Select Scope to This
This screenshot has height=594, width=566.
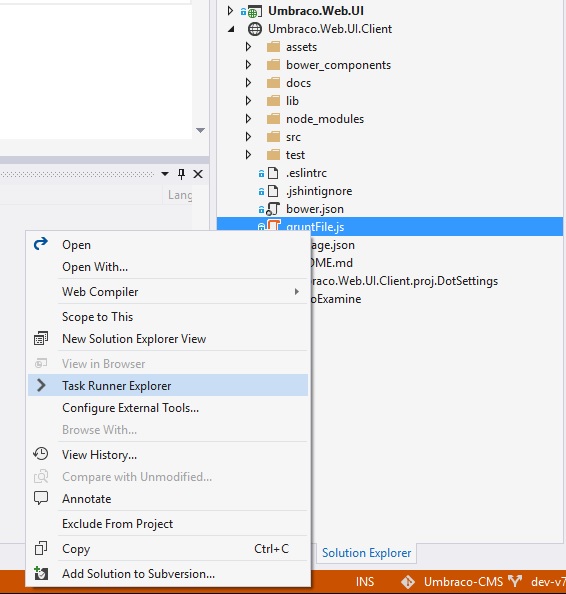pyautogui.click(x=167, y=317)
